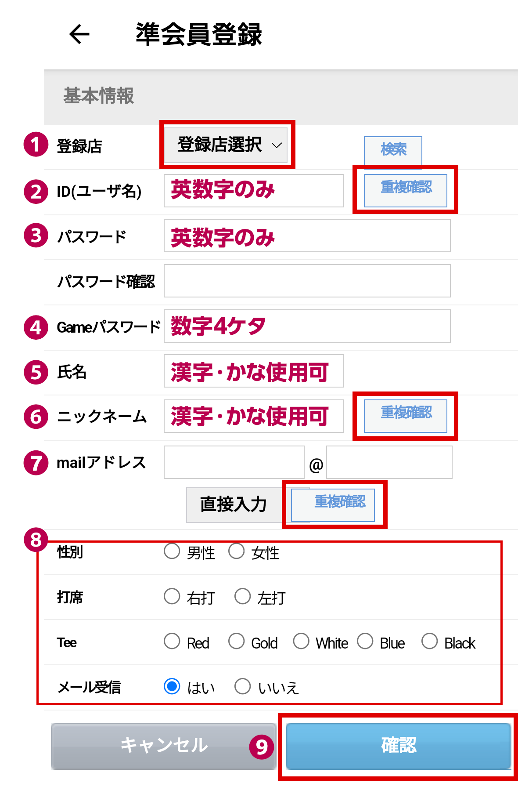
Task: Go back using the left arrow icon
Action: click(79, 34)
